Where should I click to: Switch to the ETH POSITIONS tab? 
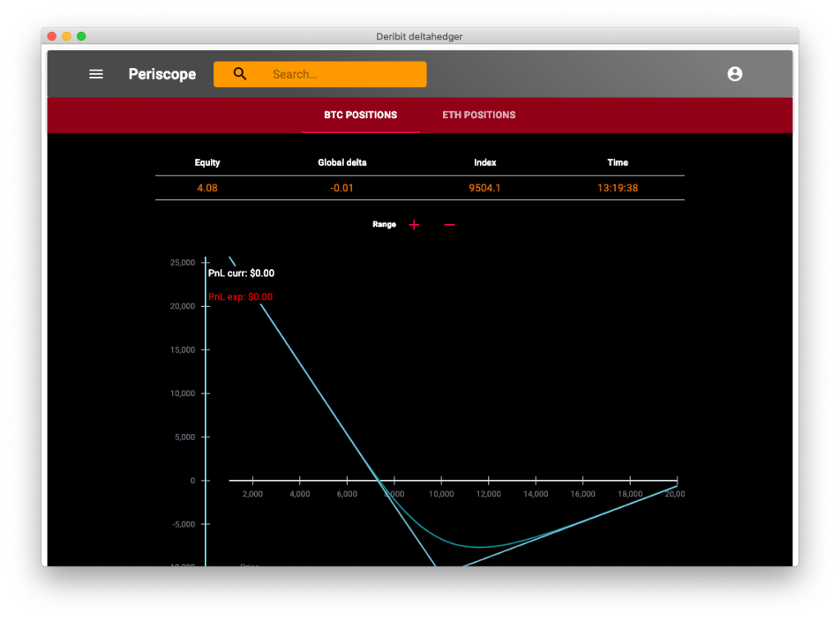(478, 115)
